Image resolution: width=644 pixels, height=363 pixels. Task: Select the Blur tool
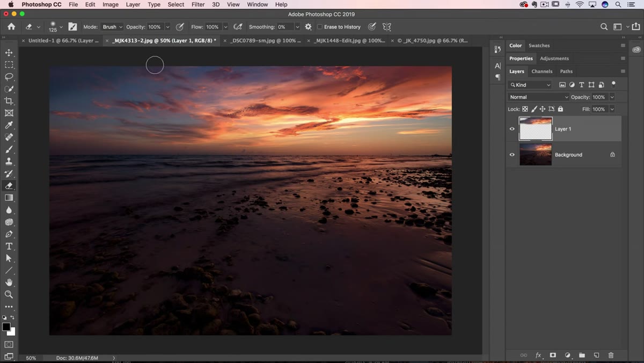coord(9,210)
